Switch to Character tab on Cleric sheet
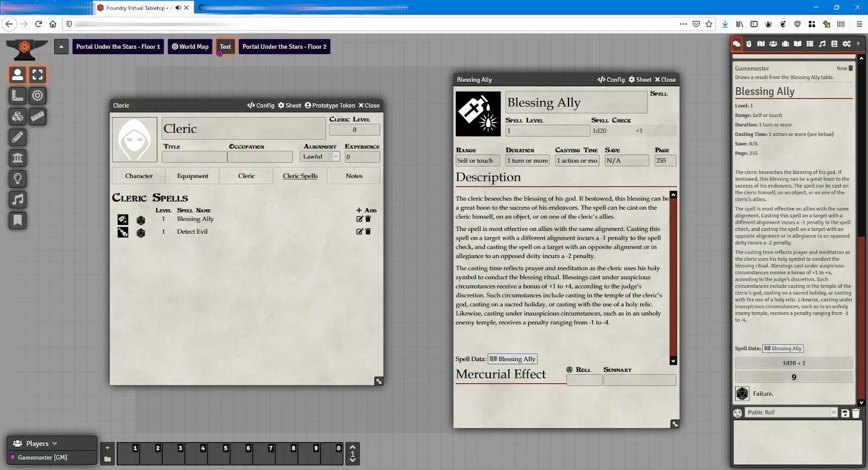Viewport: 868px width, 470px height. point(139,176)
